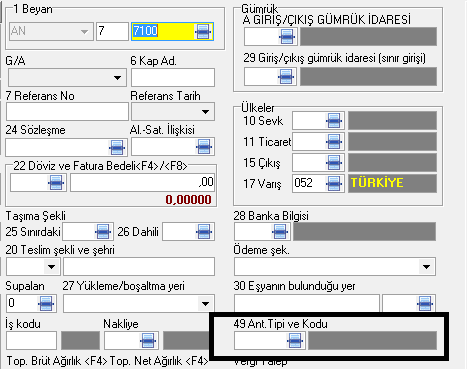Open lookup for 49 Ant.Tipi ve Kodu

point(295,340)
